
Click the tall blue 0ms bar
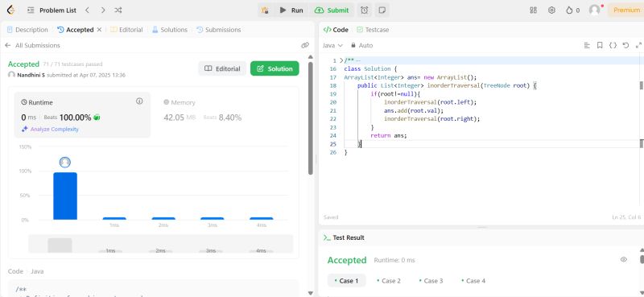pyautogui.click(x=65, y=196)
